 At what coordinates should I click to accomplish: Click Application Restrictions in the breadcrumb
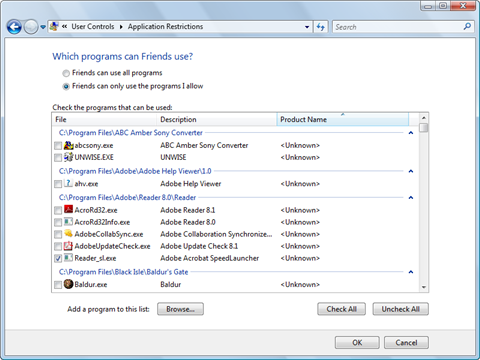(x=165, y=26)
